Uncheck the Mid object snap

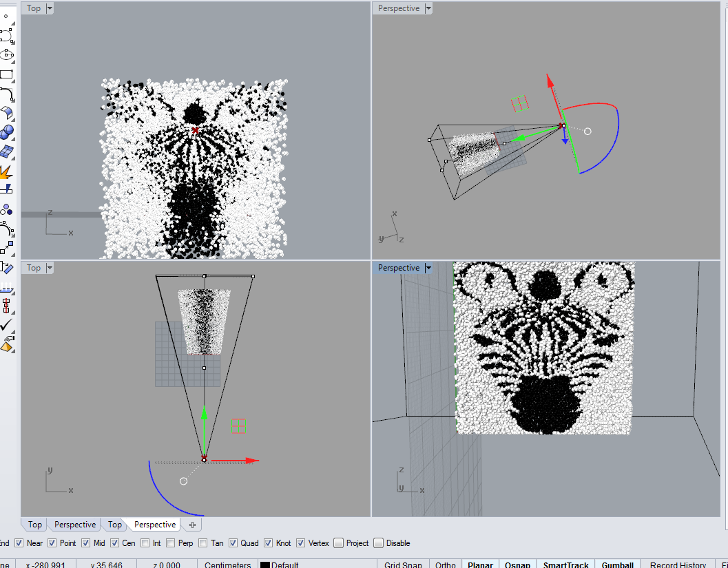86,543
